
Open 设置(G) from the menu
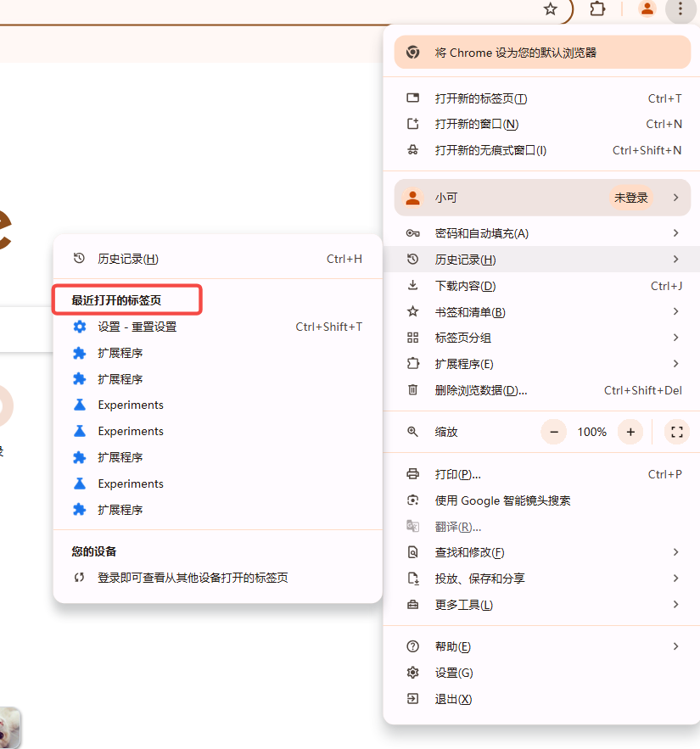pos(542,673)
